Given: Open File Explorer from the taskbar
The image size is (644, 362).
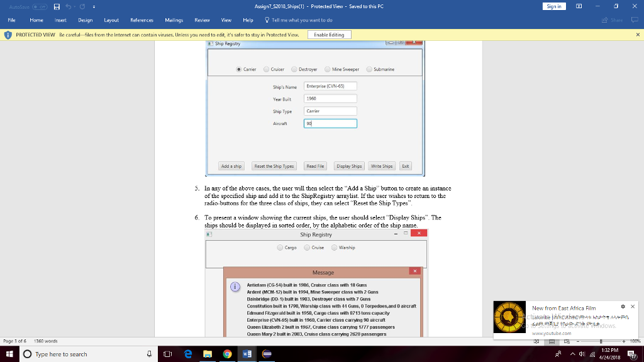Looking at the screenshot, I should tap(208, 354).
